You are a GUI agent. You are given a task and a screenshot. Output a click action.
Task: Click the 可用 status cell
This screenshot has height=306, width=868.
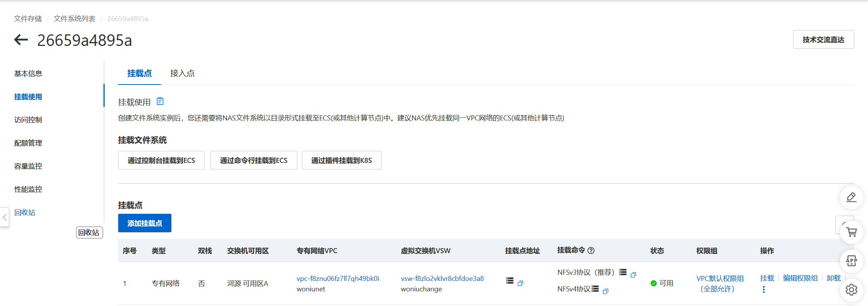[x=662, y=283]
